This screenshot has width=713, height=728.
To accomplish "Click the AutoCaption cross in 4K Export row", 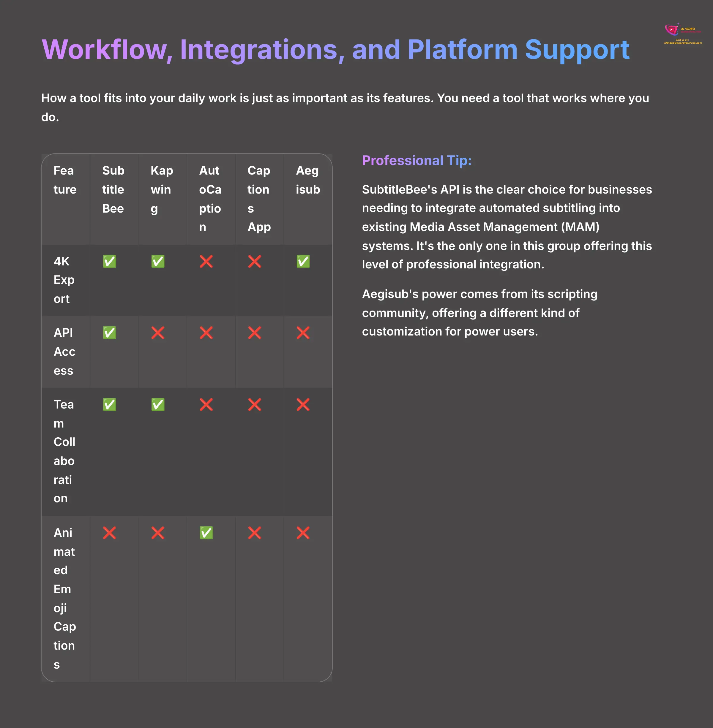I will tap(206, 261).
